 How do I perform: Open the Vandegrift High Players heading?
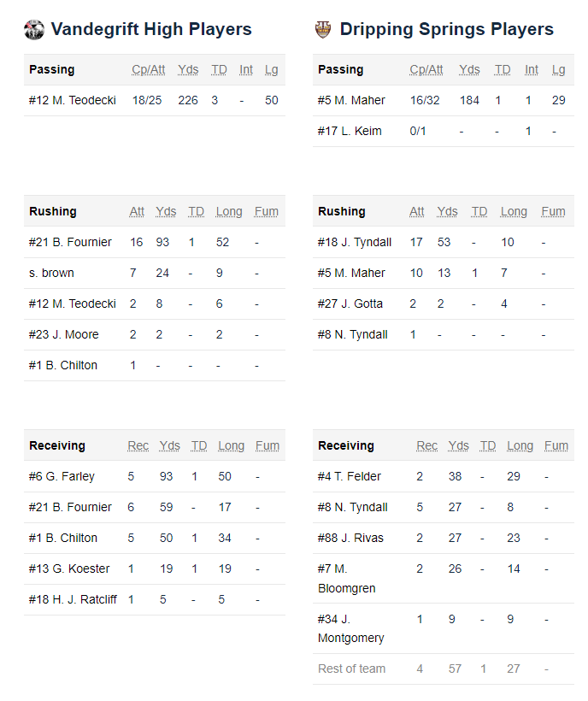151,30
